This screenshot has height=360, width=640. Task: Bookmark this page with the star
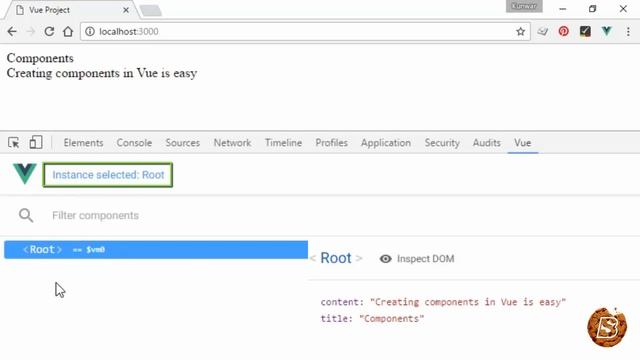click(520, 31)
